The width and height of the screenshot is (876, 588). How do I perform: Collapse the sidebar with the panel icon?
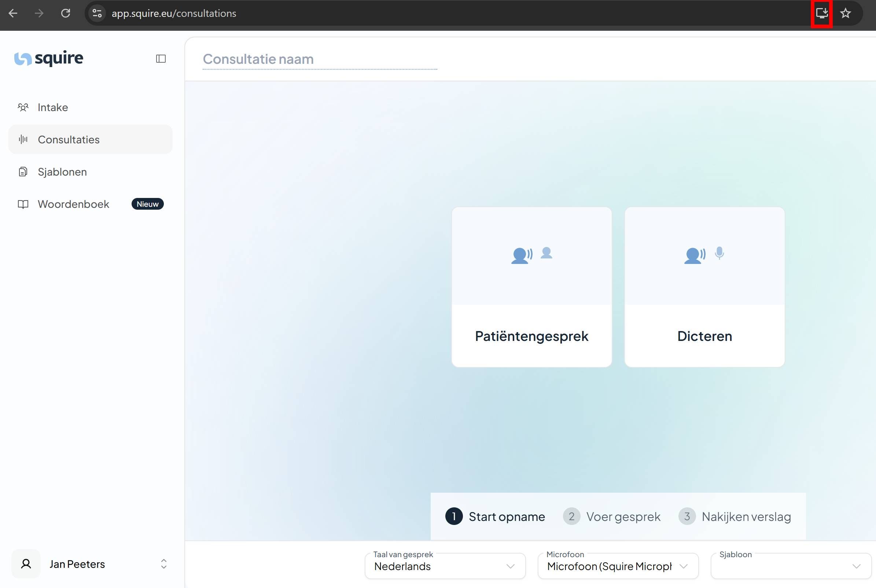click(161, 59)
